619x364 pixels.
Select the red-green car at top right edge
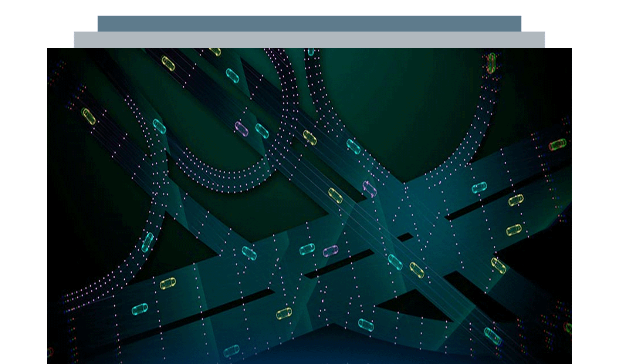491,63
